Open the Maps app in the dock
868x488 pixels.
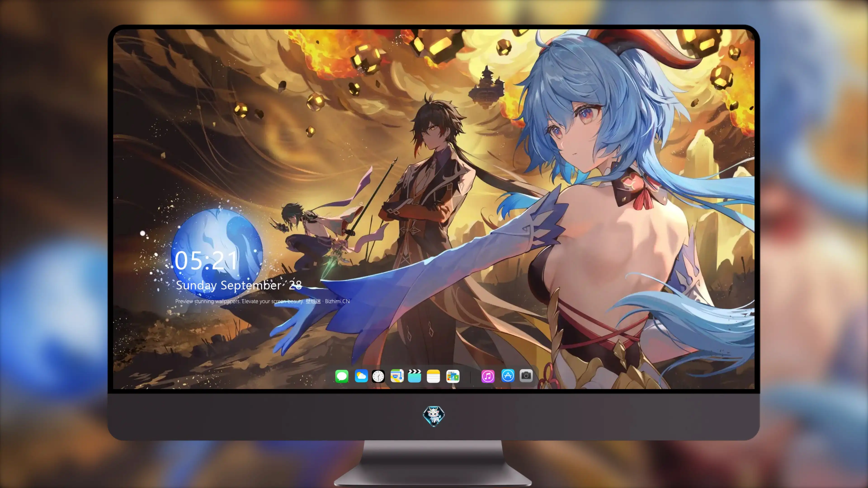397,376
